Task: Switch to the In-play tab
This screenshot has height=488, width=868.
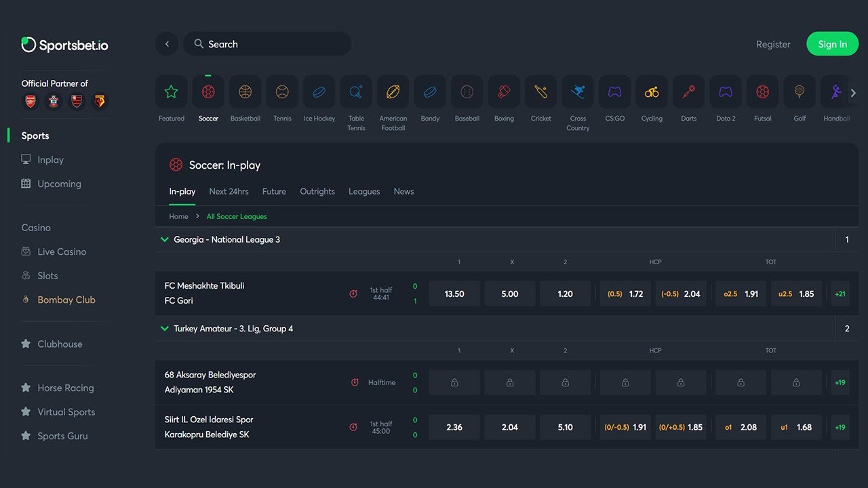Action: (182, 192)
